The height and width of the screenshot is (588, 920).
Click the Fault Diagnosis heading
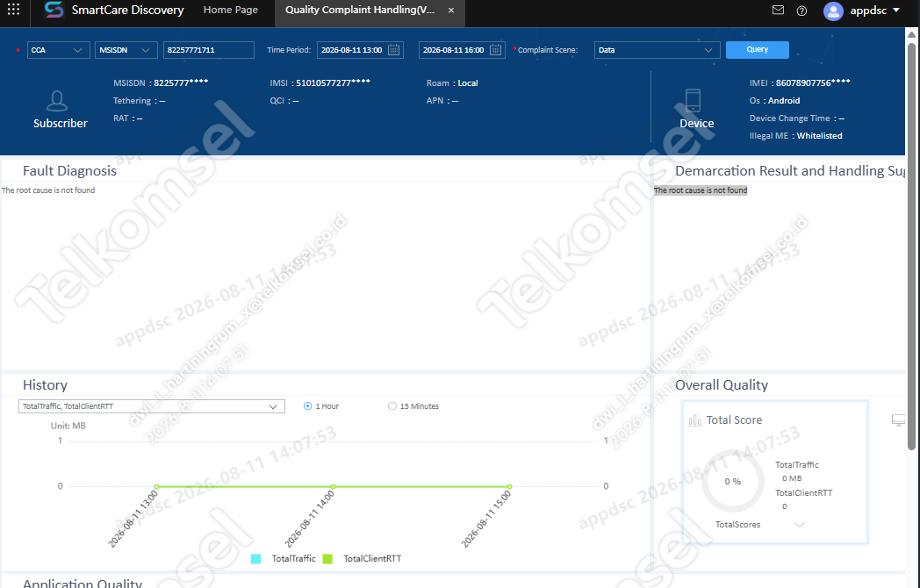click(70, 171)
